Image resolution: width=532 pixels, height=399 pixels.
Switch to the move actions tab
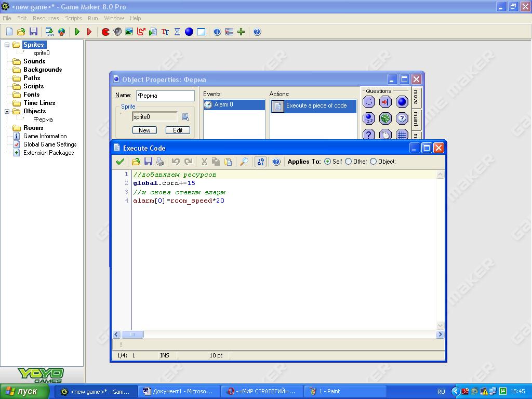(x=416, y=97)
